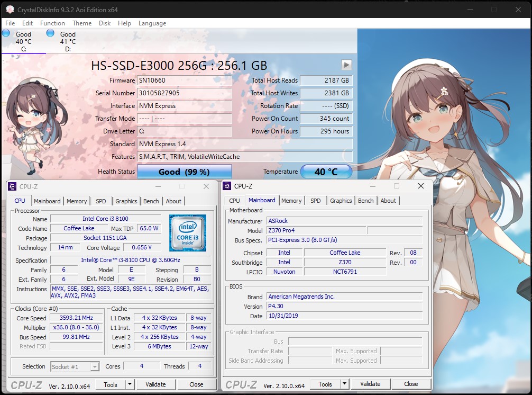Click the Power On Hours value
The height and width of the screenshot is (395, 532).
(326, 131)
